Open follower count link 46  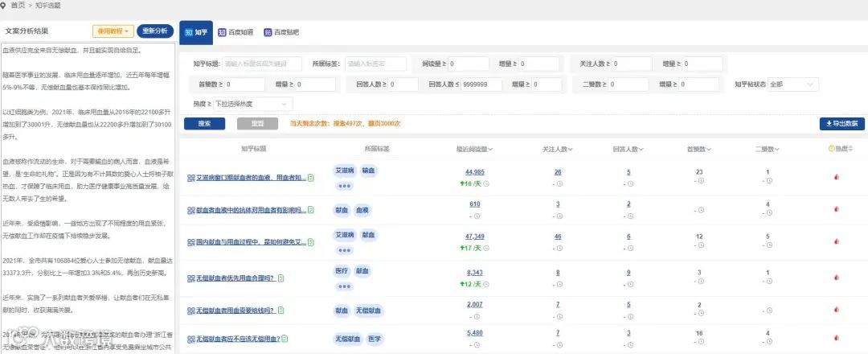click(558, 237)
